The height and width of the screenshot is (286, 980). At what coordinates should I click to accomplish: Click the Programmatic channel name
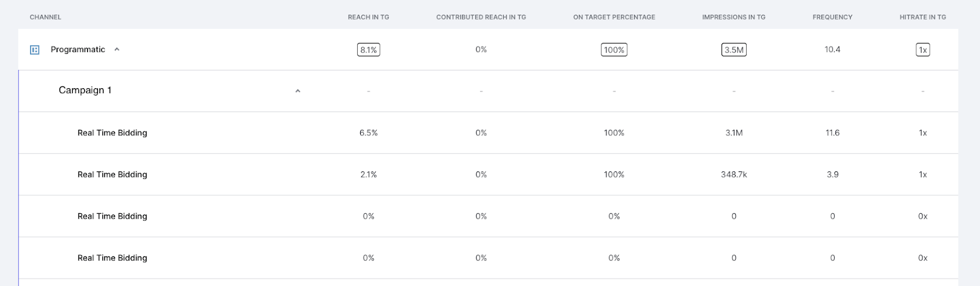click(x=78, y=50)
